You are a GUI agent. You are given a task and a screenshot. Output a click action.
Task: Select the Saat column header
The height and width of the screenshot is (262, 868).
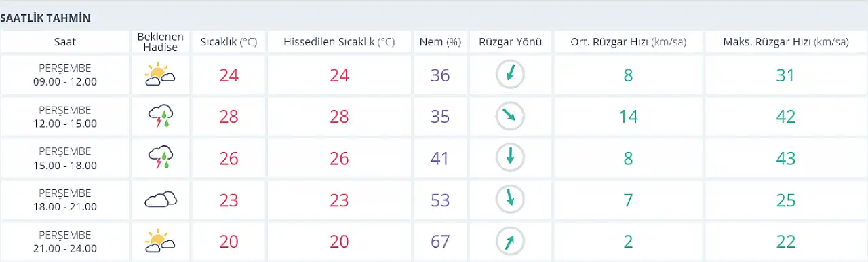click(65, 41)
